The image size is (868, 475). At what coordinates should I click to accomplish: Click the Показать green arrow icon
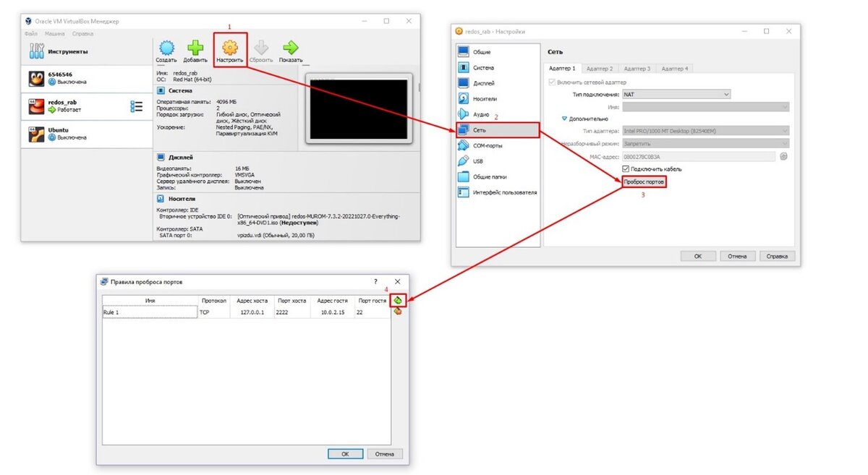(291, 48)
